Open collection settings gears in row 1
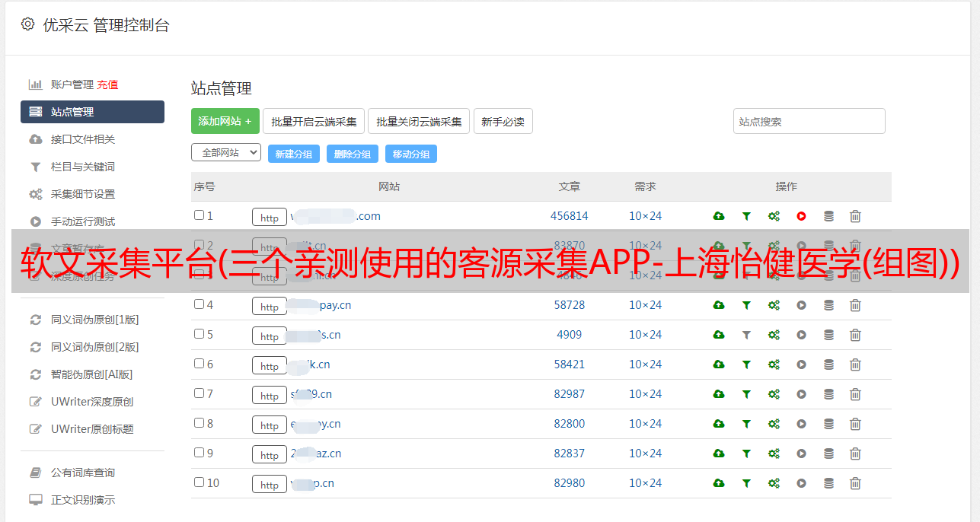 pyautogui.click(x=774, y=216)
